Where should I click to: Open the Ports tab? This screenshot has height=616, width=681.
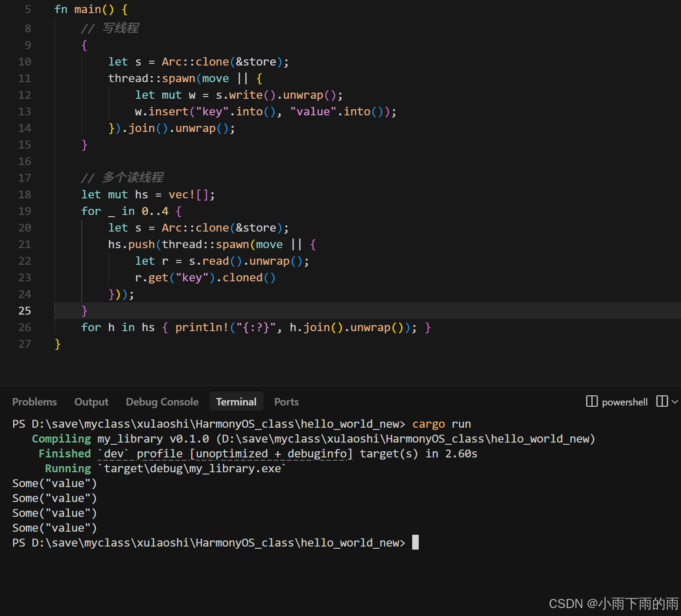point(286,401)
